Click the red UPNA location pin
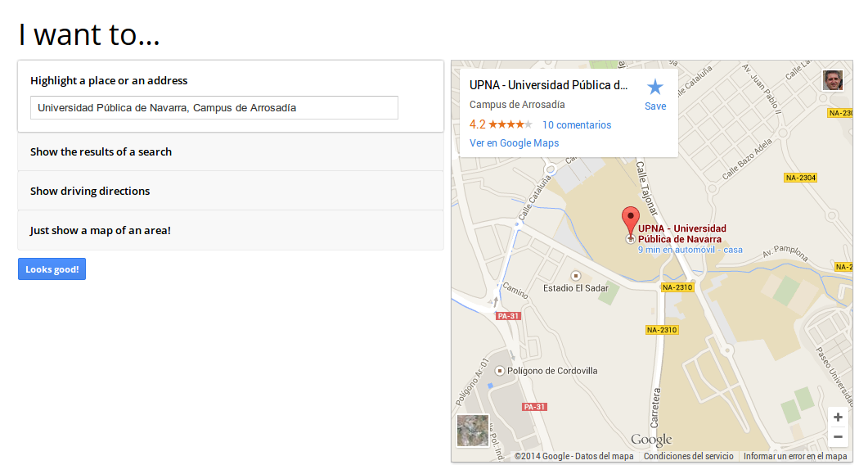The image size is (868, 465). [x=631, y=222]
